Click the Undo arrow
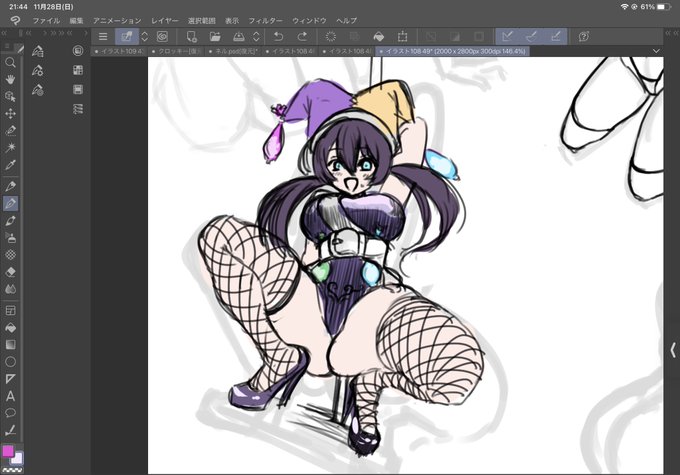680x475 pixels. (278, 36)
